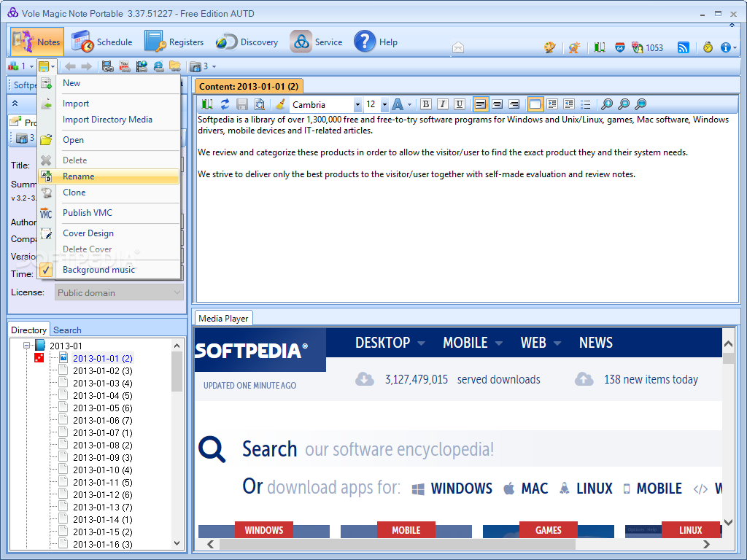Open the License Public domain dropdown

coord(119,293)
